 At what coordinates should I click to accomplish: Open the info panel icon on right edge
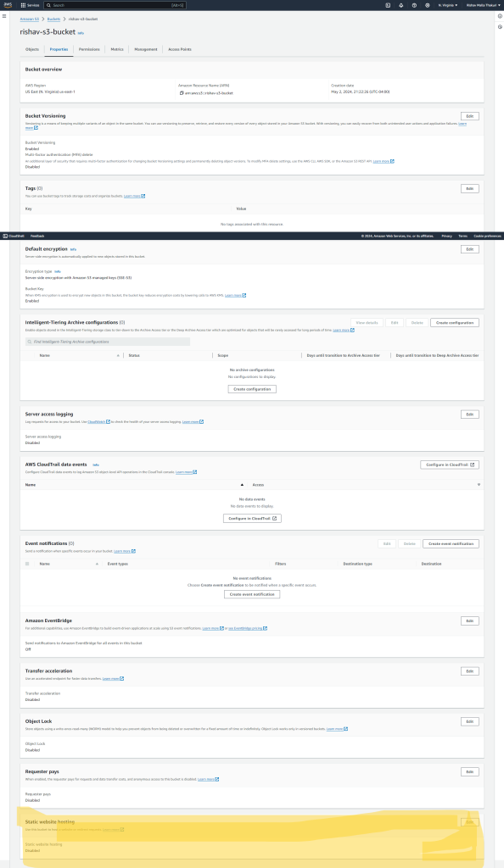tap(500, 16)
